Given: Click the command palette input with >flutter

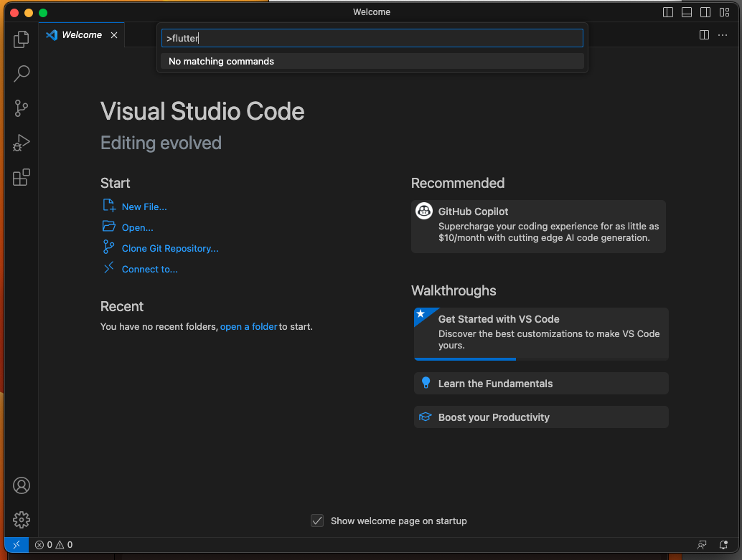Looking at the screenshot, I should coord(372,38).
